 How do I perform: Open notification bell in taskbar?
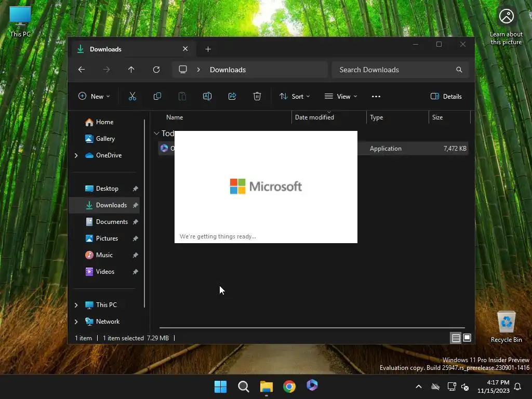coord(518,387)
